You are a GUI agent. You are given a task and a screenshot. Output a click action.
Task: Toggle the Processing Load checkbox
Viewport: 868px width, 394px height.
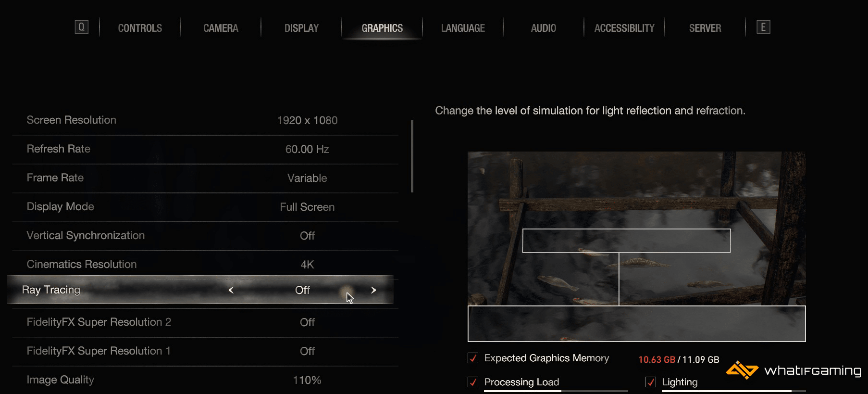(x=473, y=382)
